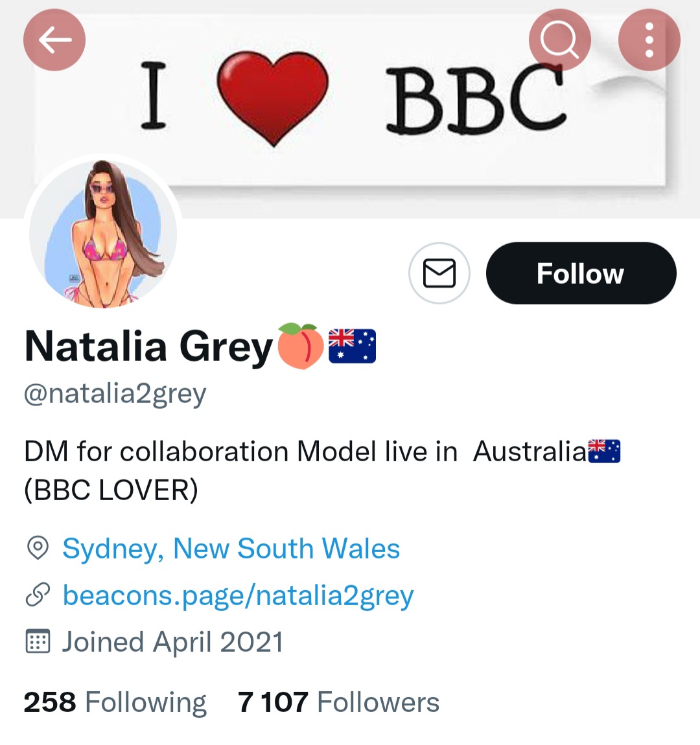Click the location pin icon

pos(38,549)
